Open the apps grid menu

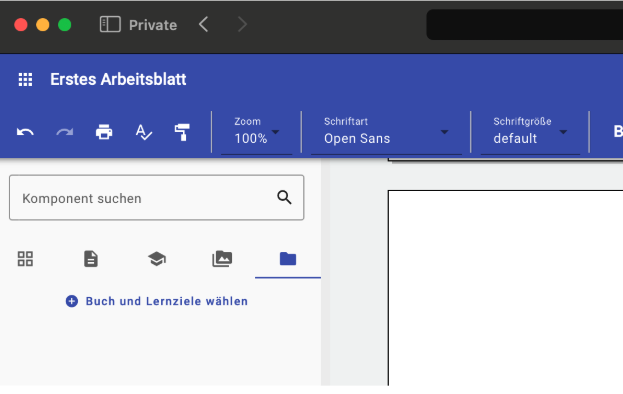tap(25, 79)
